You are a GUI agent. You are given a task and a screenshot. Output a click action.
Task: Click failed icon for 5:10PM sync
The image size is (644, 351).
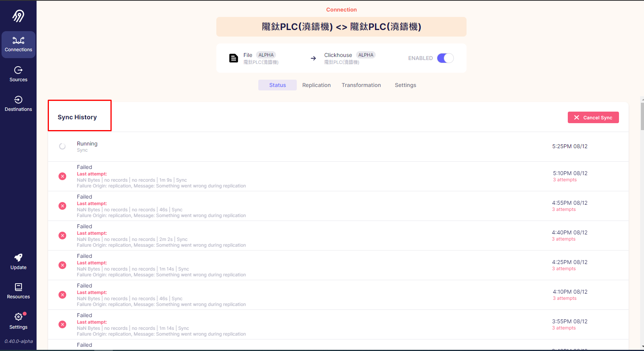[62, 176]
